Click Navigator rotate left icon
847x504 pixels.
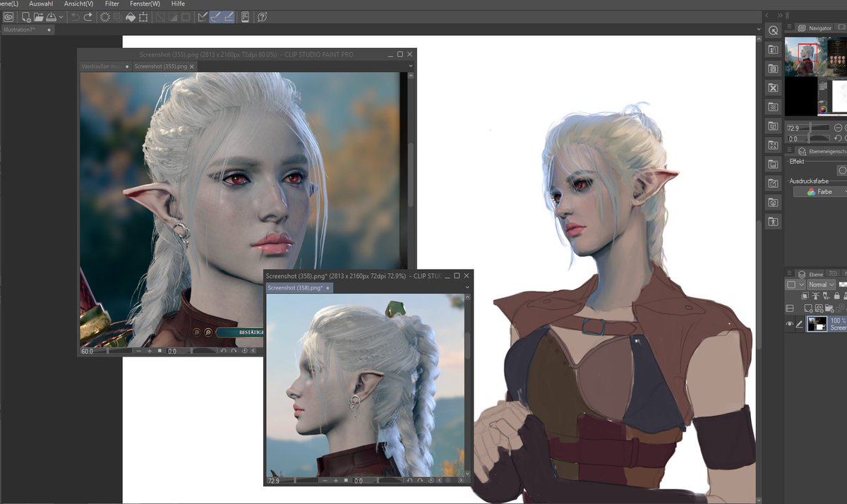click(x=838, y=139)
